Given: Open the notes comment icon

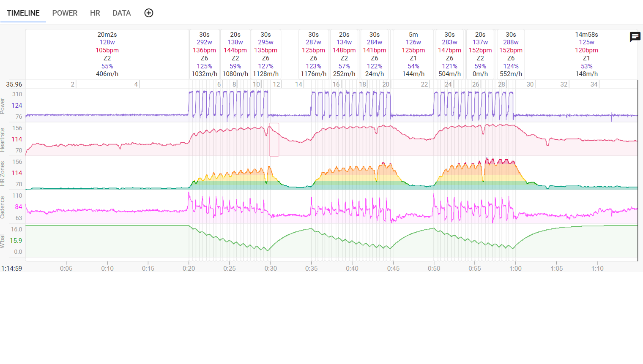Looking at the screenshot, I should point(635,37).
